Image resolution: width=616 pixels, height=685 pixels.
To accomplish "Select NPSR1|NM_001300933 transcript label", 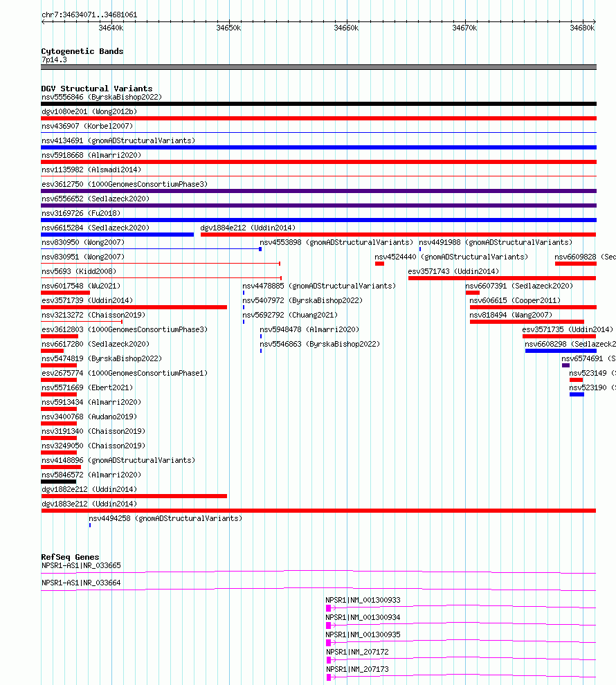I will coord(363,601).
